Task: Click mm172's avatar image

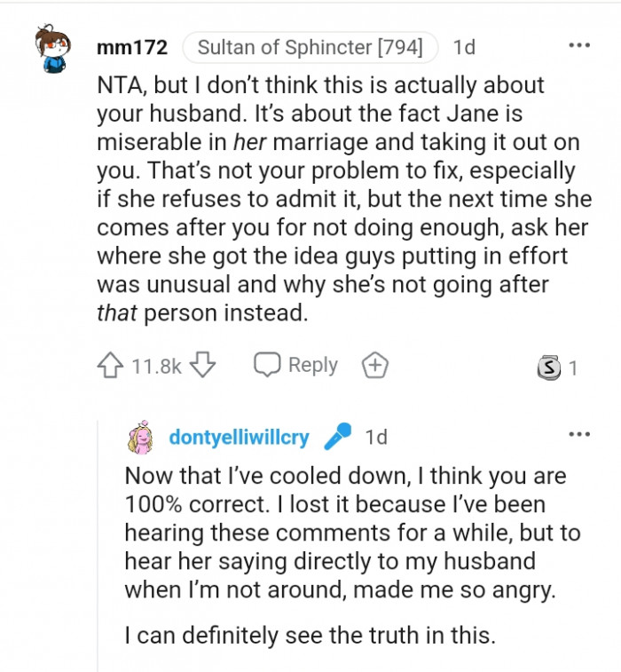Action: click(53, 49)
